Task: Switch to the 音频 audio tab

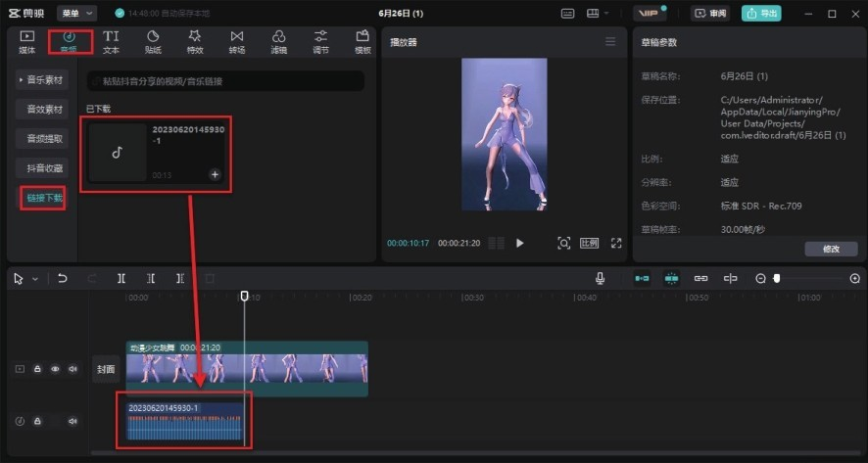Action: (70, 42)
